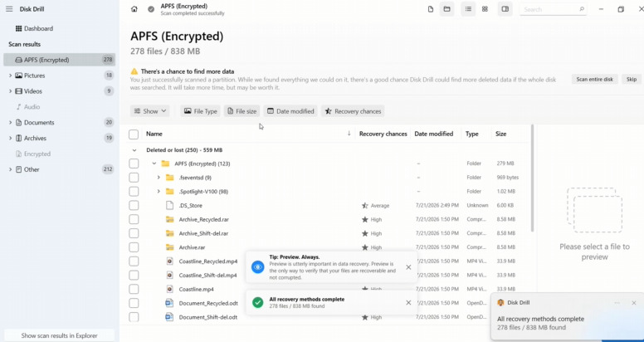The image size is (644, 342).
Task: Open the Show filter dropdown
Action: (150, 111)
